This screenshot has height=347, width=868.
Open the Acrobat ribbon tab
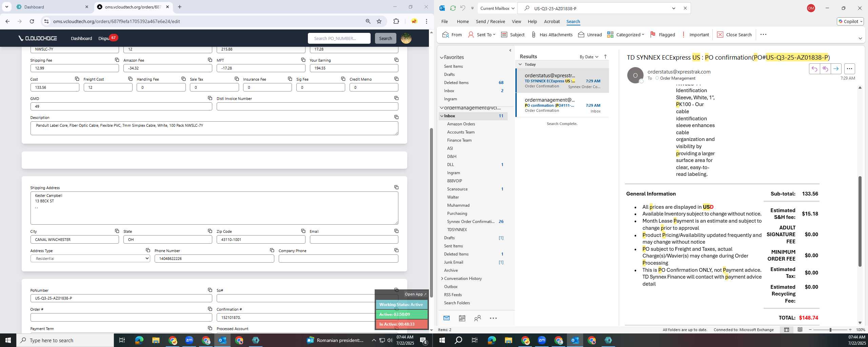(552, 21)
